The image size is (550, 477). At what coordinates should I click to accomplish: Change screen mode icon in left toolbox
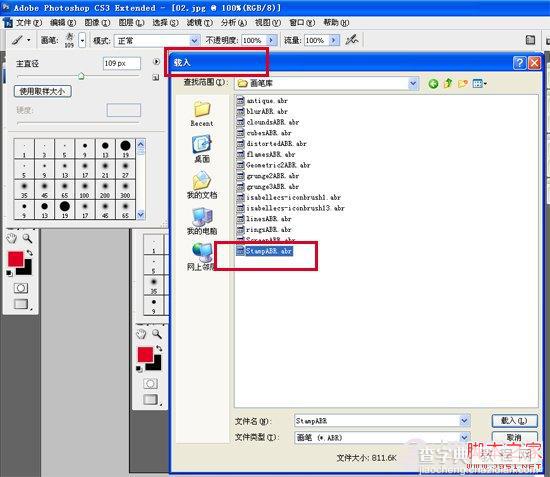tap(21, 304)
